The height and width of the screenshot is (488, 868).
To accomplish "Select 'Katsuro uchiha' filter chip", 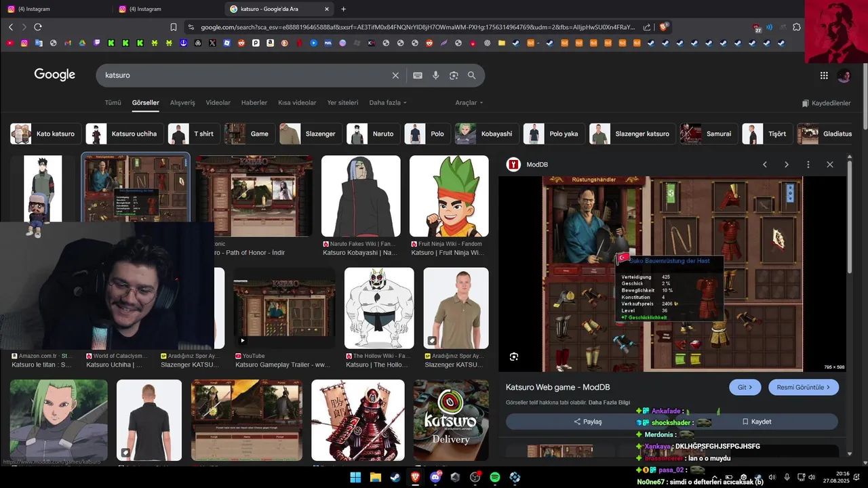I will (125, 134).
